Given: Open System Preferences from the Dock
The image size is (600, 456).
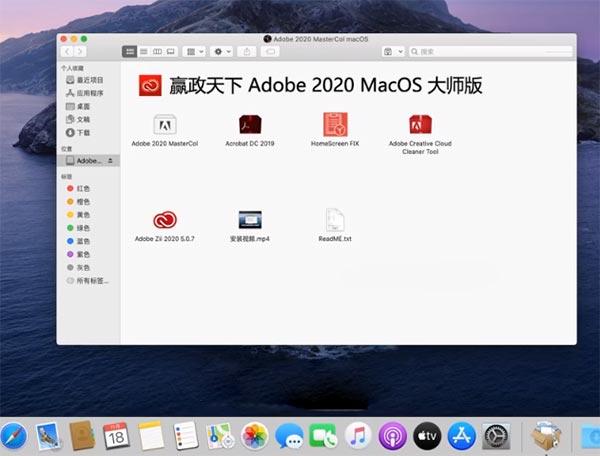Looking at the screenshot, I should coord(496,436).
